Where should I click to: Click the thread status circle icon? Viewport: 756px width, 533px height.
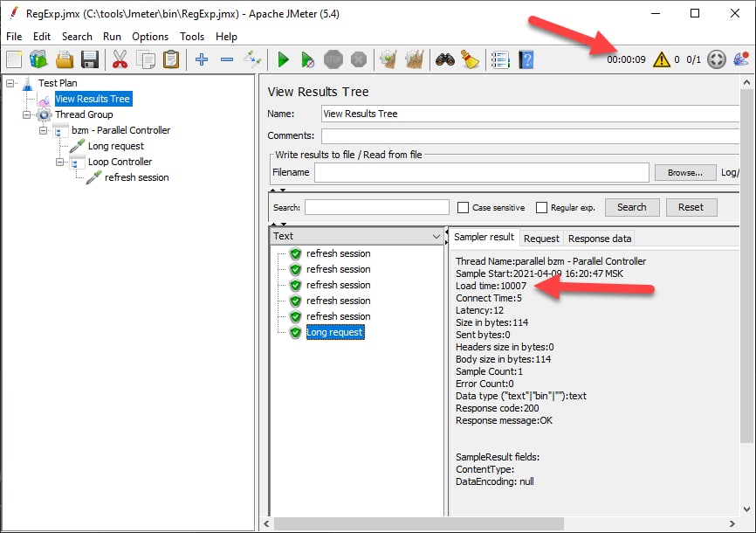(717, 59)
